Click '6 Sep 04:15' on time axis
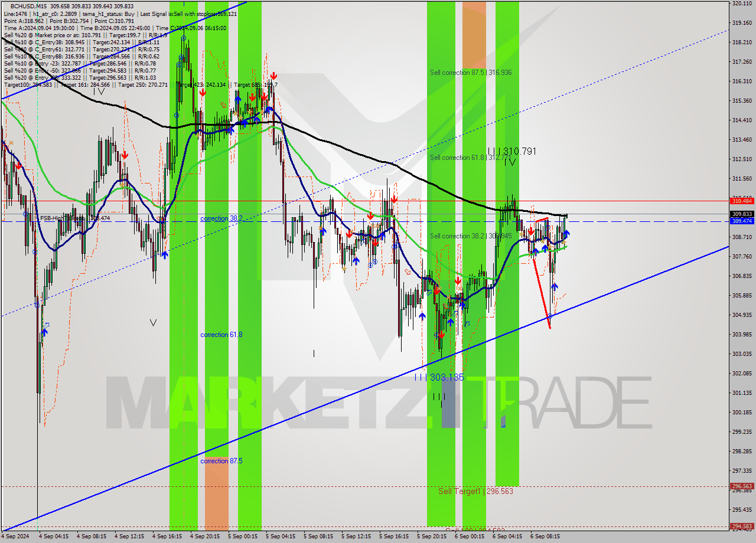 [507, 537]
